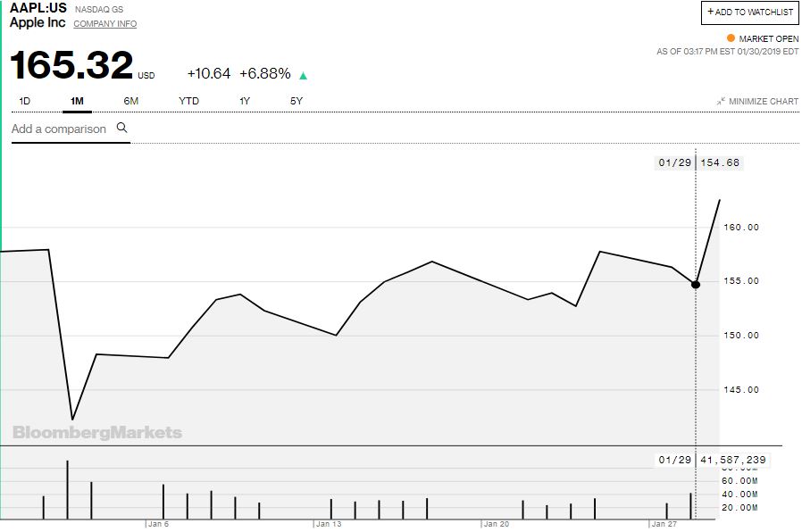802x532 pixels.
Task: Click the Jan 13 date axis label
Action: click(x=329, y=524)
